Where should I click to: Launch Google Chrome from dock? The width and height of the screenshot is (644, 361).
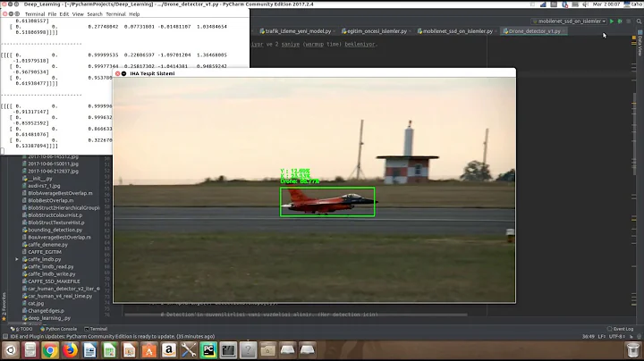coord(50,350)
